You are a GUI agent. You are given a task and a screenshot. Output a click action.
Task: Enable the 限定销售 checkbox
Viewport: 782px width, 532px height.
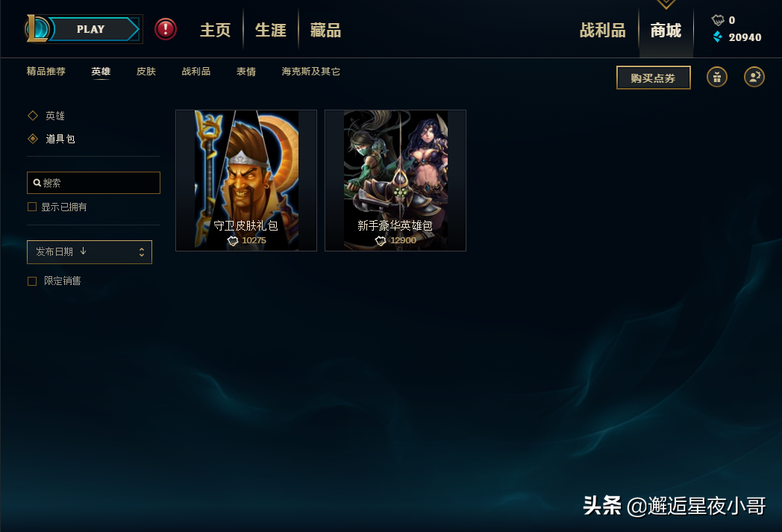(32, 281)
